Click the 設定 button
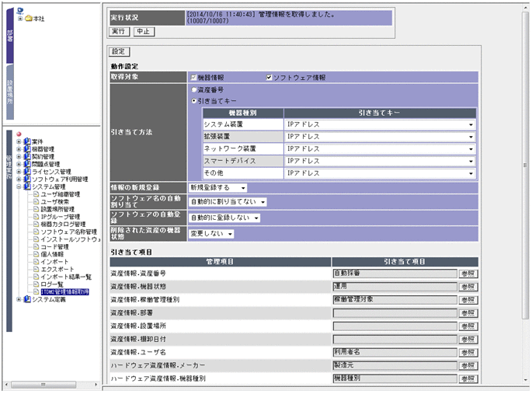This screenshot has width=532, height=394. coord(119,51)
